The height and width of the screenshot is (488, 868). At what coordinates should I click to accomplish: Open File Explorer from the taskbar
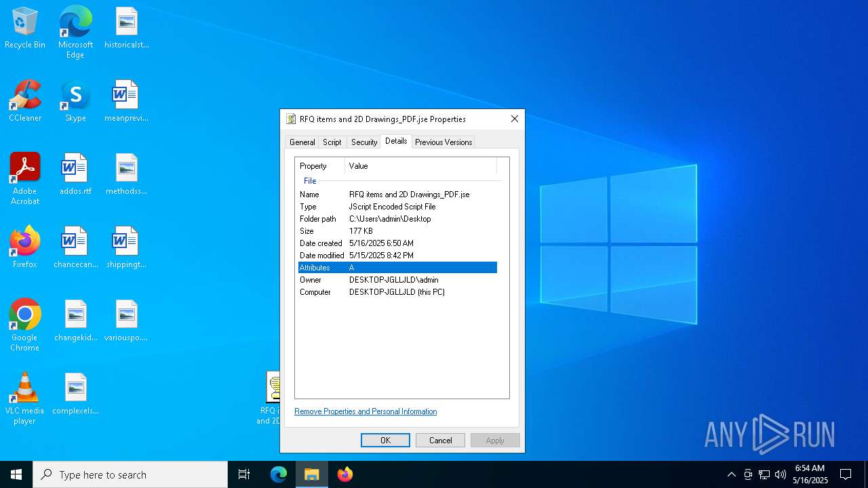[312, 474]
